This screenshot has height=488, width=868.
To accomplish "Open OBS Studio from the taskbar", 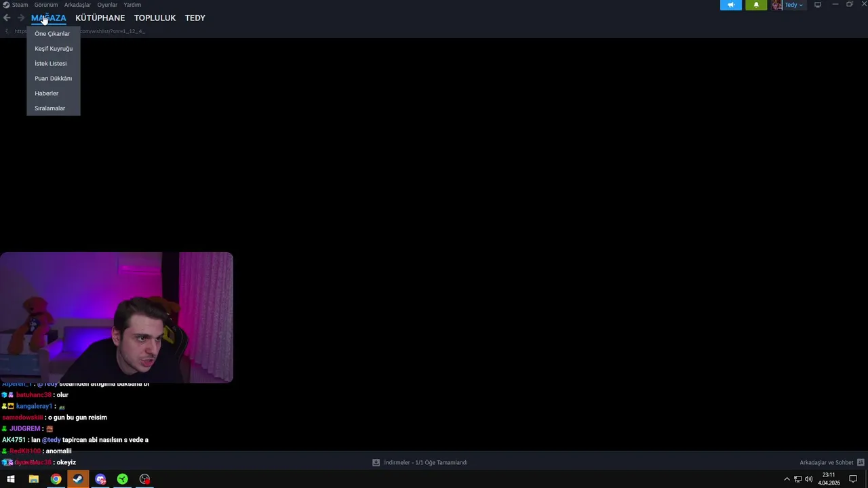I will (144, 479).
